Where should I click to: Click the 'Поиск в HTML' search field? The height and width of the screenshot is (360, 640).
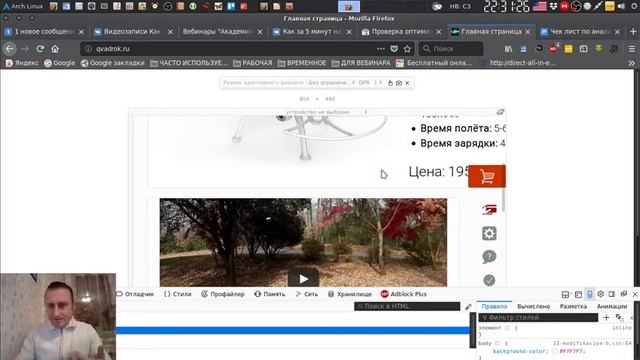407,306
